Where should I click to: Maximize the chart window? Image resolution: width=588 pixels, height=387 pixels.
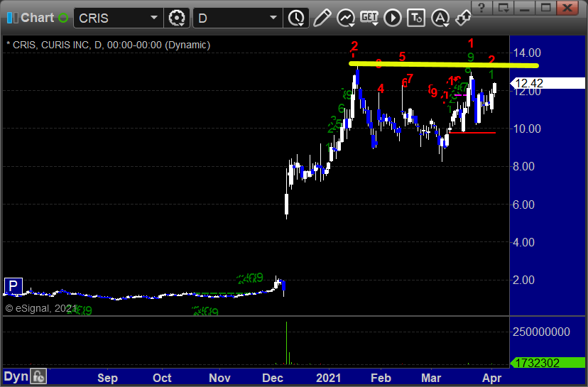pyautogui.click(x=545, y=8)
